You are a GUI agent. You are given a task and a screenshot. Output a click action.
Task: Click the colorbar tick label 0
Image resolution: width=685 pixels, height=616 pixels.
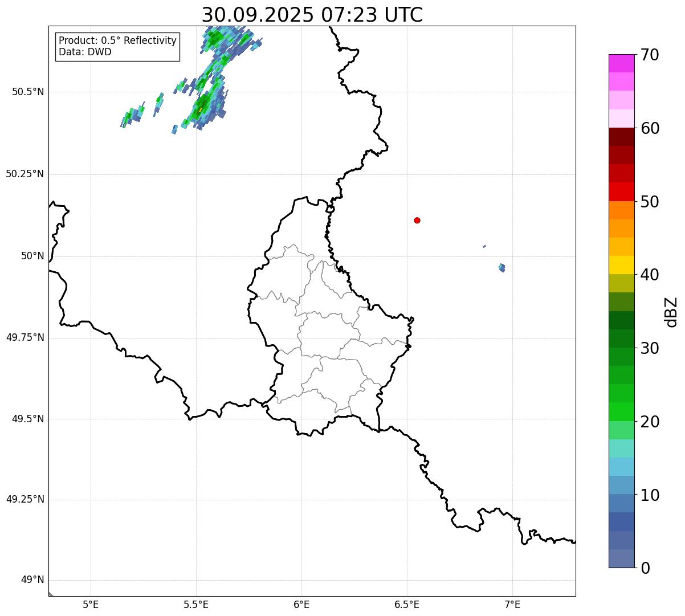tap(645, 568)
